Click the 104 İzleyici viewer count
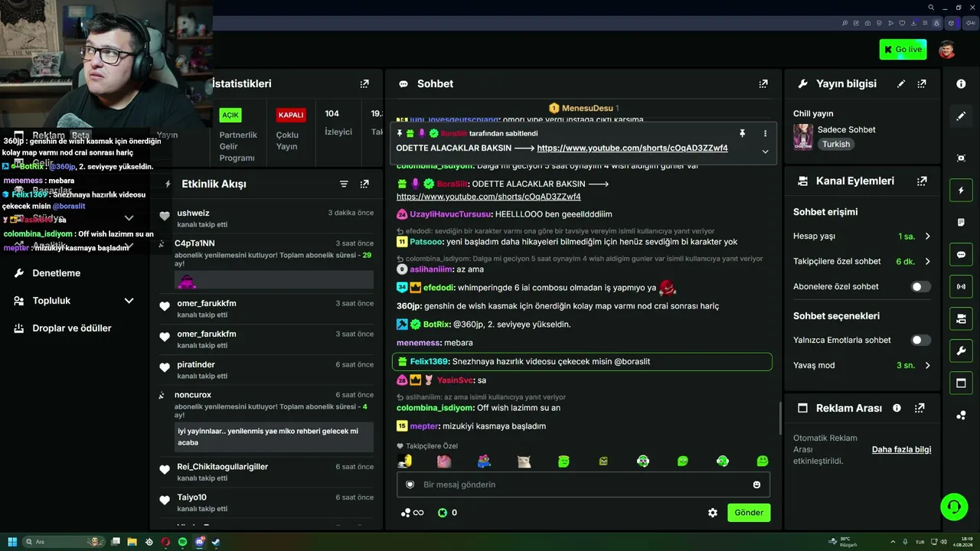 pyautogui.click(x=338, y=122)
